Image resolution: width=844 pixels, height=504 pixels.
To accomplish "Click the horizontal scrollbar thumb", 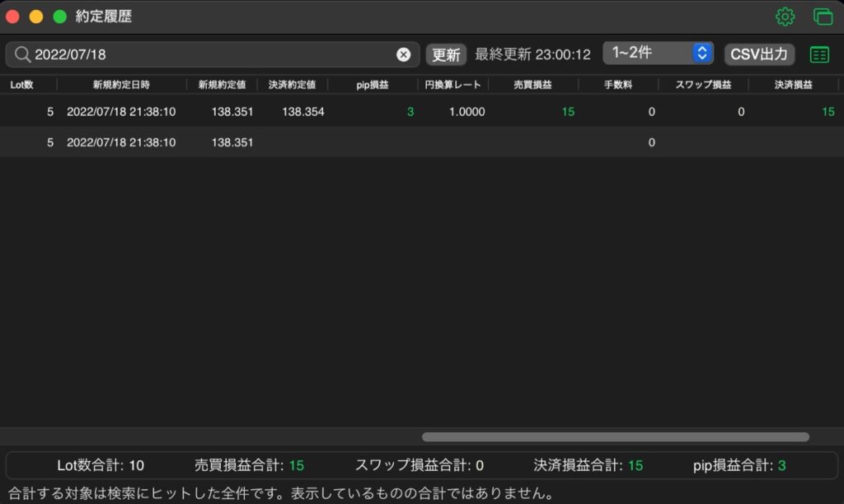I will (615, 436).
